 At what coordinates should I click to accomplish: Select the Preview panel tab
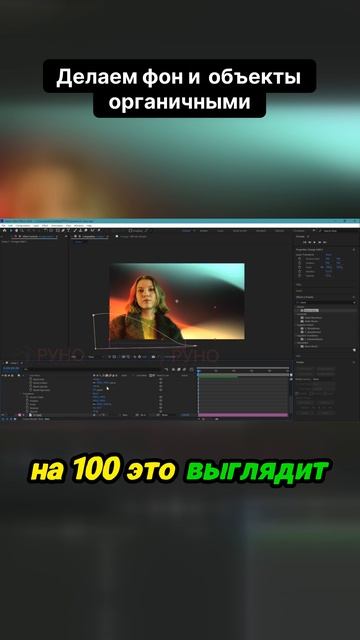(300, 236)
